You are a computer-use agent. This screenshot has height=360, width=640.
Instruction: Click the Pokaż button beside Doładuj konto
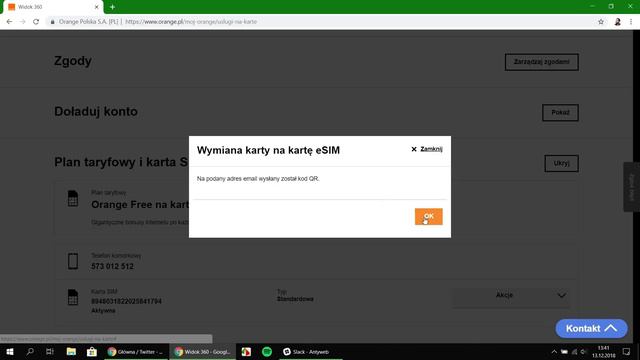560,113
